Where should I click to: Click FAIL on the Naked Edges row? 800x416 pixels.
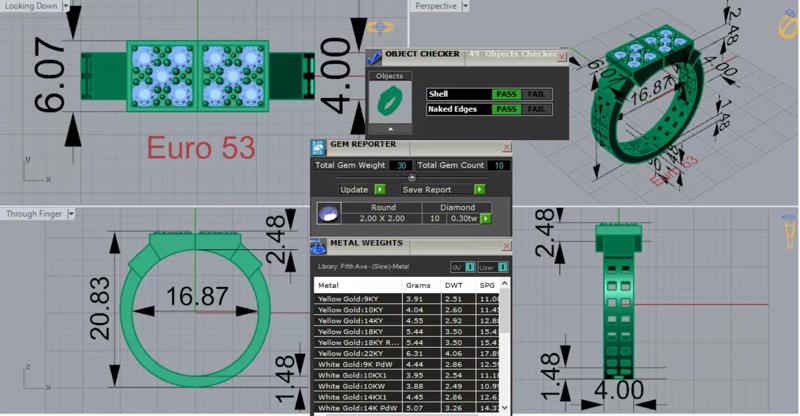point(536,109)
